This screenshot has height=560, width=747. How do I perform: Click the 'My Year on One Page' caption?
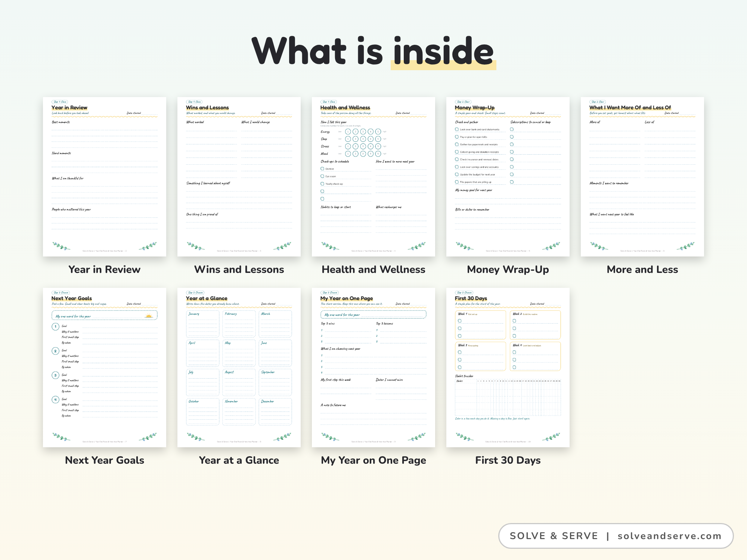click(x=373, y=461)
